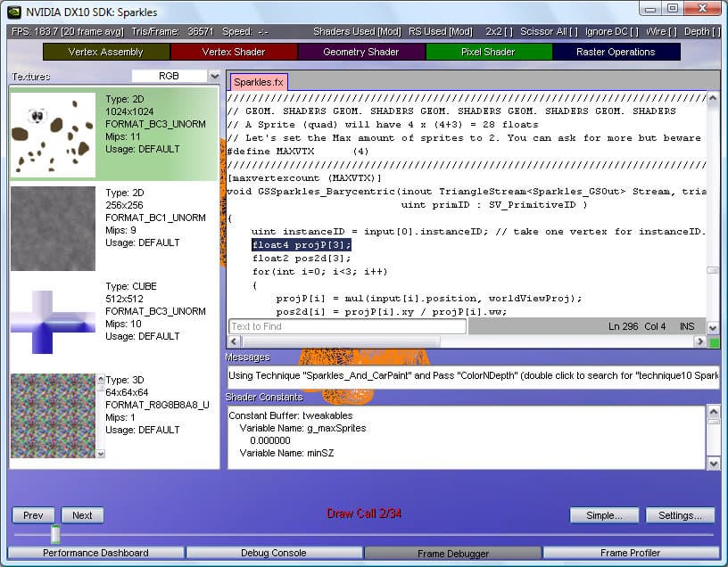Open the Raster Operations stage
Viewport: 728px width, 567px height.
click(x=616, y=52)
